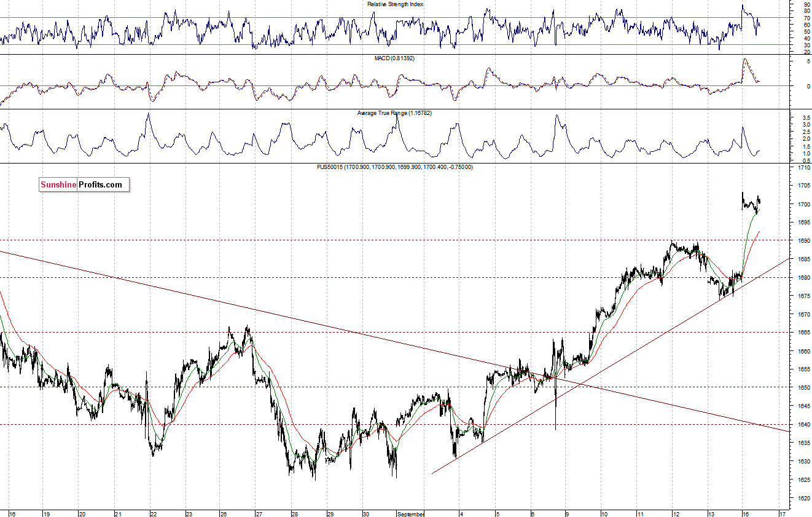
Task: Click the 90 level on RSI axis
Action: click(x=806, y=4)
